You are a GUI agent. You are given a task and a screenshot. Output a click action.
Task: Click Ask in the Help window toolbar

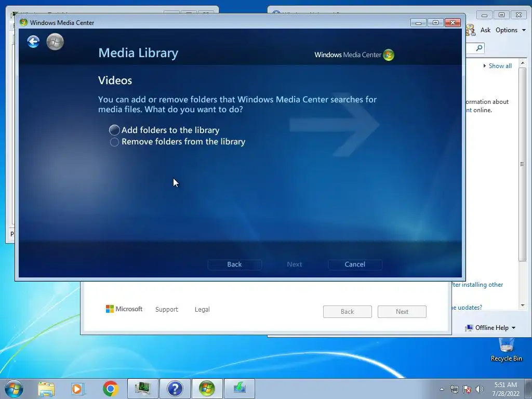[486, 30]
